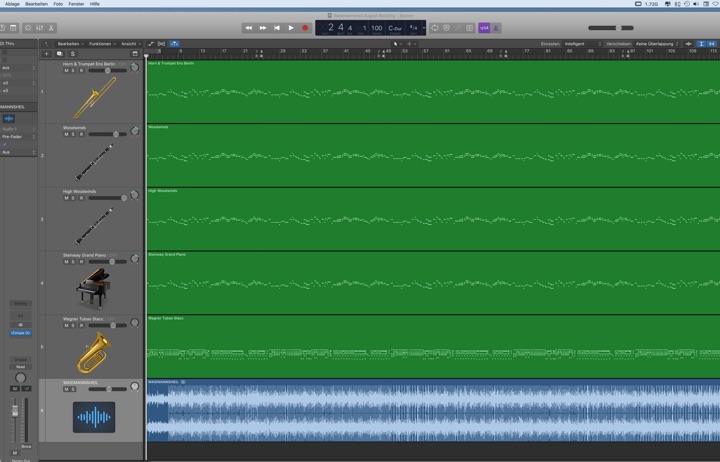Open the Bearbeiten menu in menu bar

tap(36, 4)
